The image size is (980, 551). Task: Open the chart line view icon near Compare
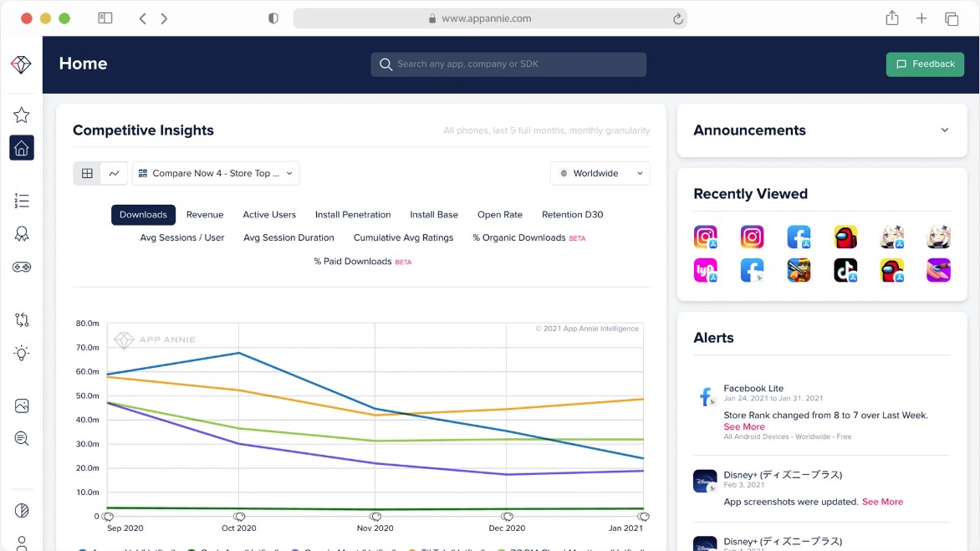coord(114,173)
